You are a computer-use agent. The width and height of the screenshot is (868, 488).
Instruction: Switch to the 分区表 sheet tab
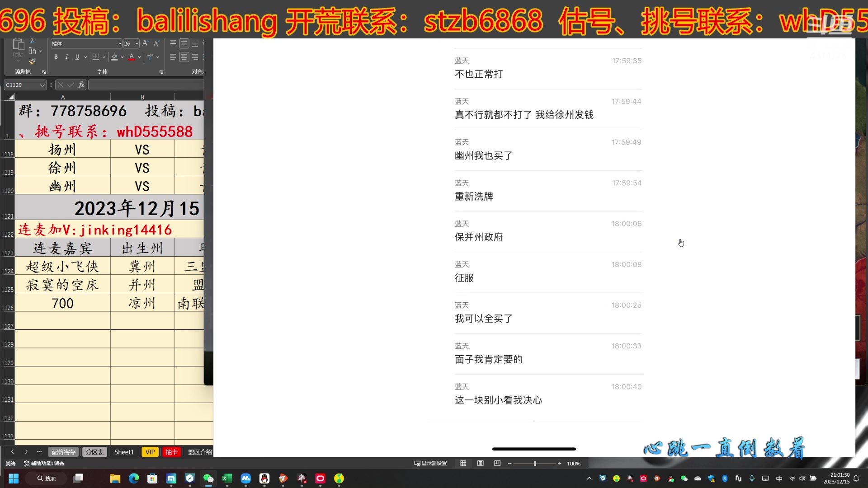pos(94,452)
